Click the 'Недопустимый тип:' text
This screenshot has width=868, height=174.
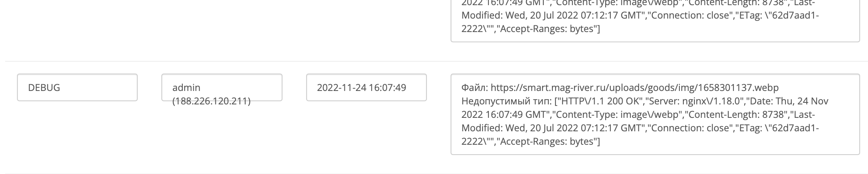(506, 101)
